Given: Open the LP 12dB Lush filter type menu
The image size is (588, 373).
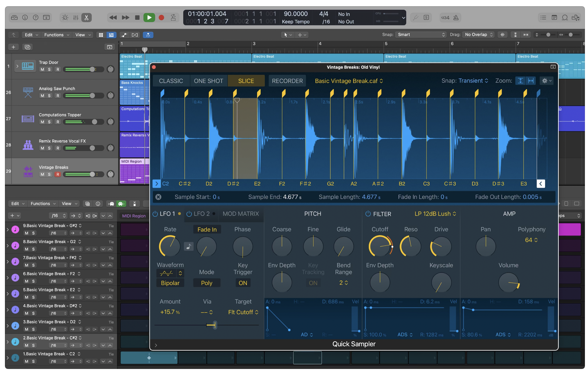Looking at the screenshot, I should (x=435, y=214).
